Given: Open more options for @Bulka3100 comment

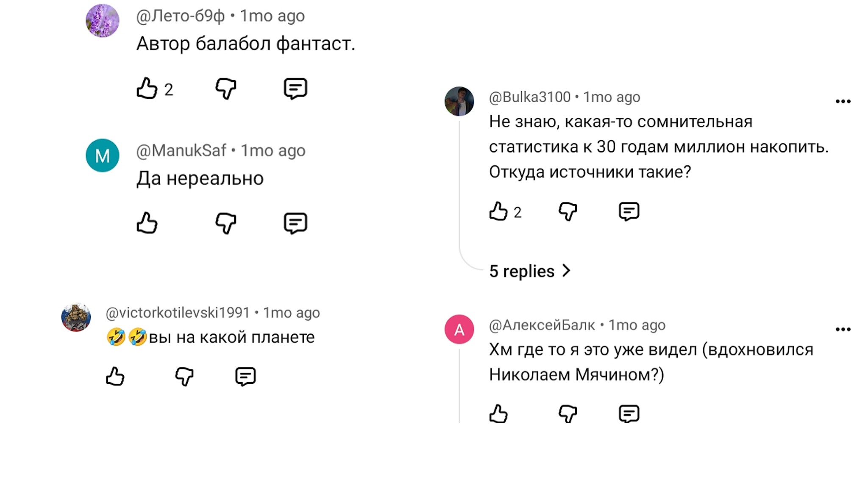Looking at the screenshot, I should coord(843,101).
